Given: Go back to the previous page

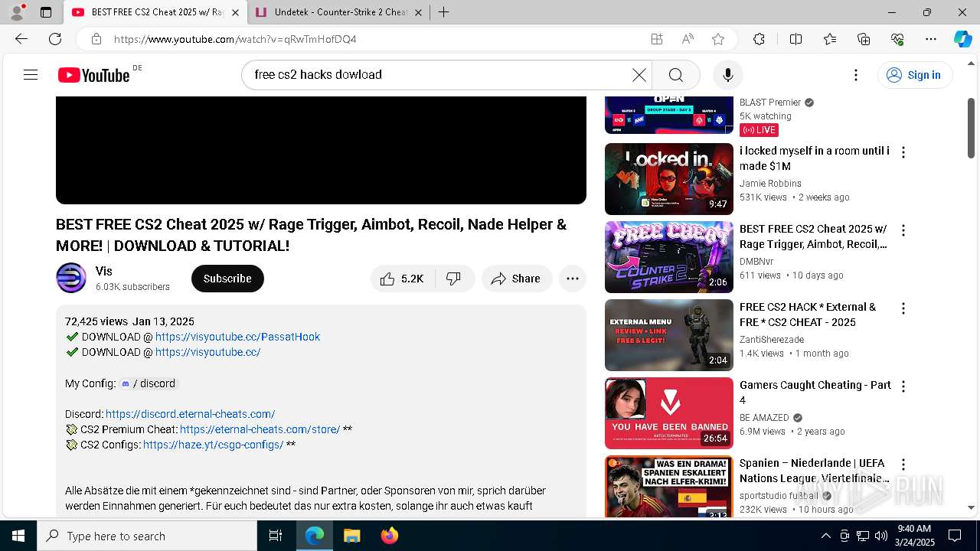Looking at the screenshot, I should click(21, 39).
